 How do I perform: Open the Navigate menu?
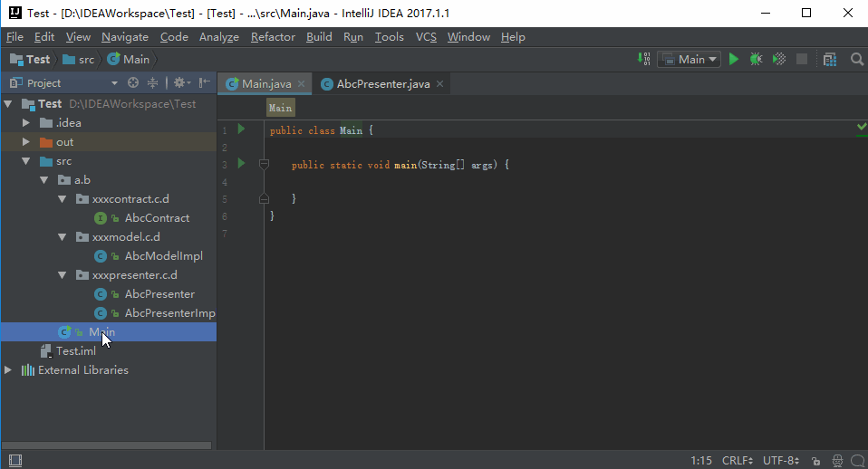click(125, 37)
